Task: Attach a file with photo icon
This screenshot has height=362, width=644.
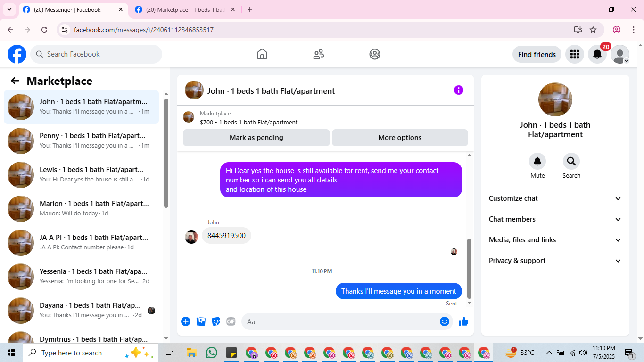Action: click(201, 321)
